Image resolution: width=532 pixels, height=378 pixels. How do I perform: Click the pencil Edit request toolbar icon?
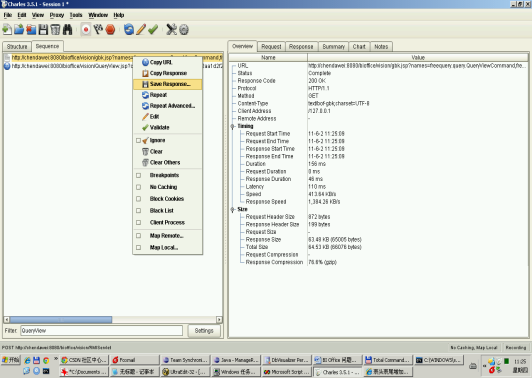pyautogui.click(x=141, y=30)
